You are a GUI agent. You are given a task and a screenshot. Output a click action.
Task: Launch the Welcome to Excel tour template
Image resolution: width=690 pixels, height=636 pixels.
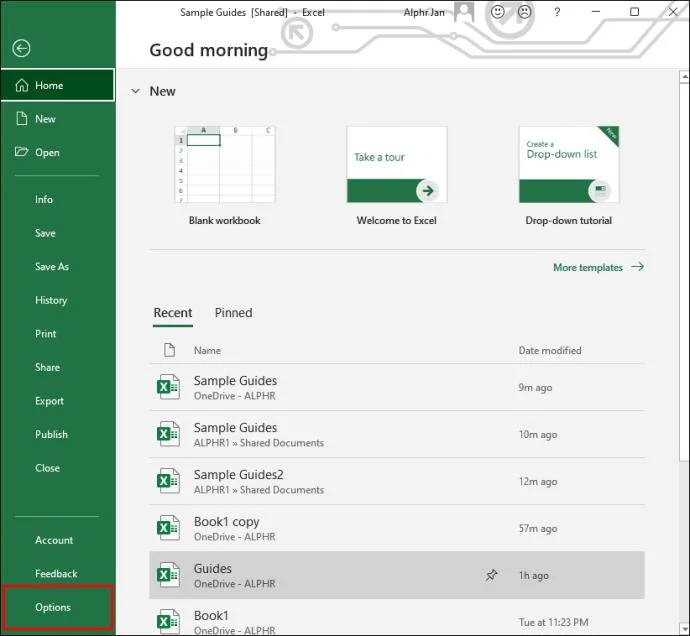click(397, 165)
